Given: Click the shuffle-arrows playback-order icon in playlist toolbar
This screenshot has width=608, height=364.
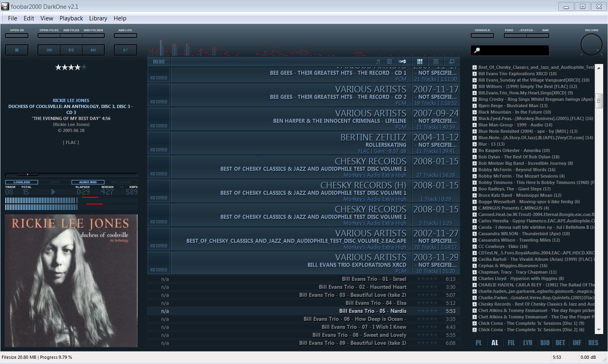Looking at the screenshot, I should 402,62.
